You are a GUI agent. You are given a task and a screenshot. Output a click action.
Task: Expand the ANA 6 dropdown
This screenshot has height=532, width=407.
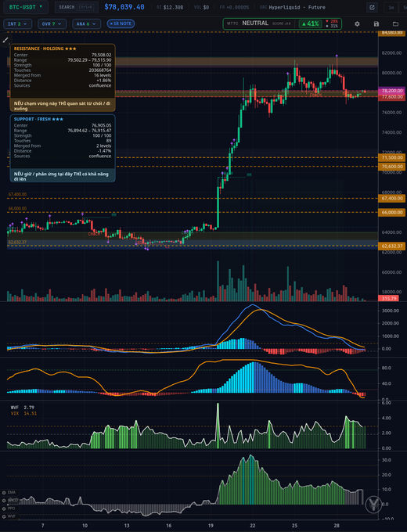click(x=86, y=23)
